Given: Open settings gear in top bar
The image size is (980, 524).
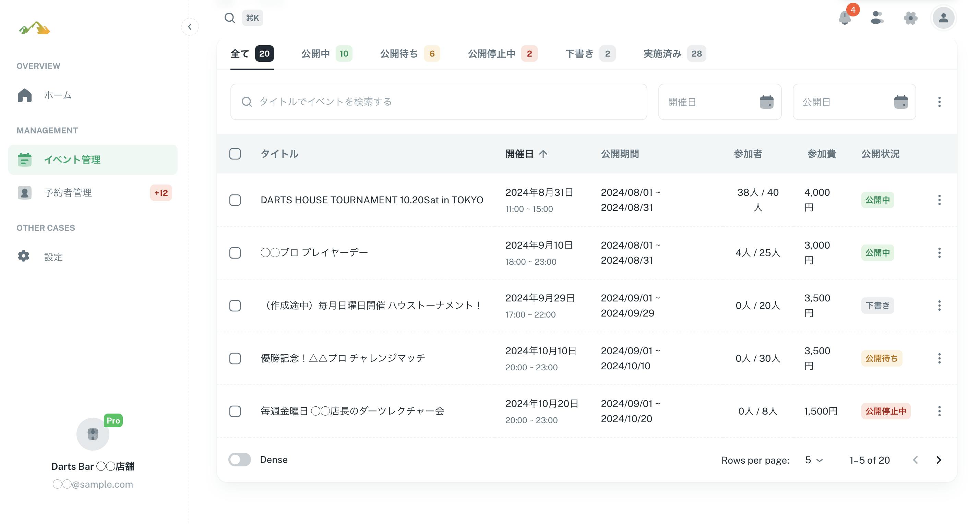Looking at the screenshot, I should [x=910, y=18].
